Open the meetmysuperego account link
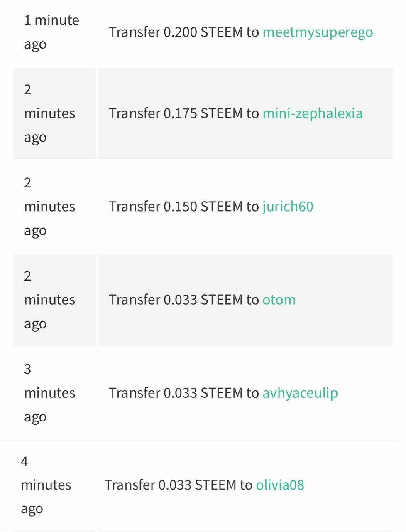The width and height of the screenshot is (406, 532). (318, 32)
